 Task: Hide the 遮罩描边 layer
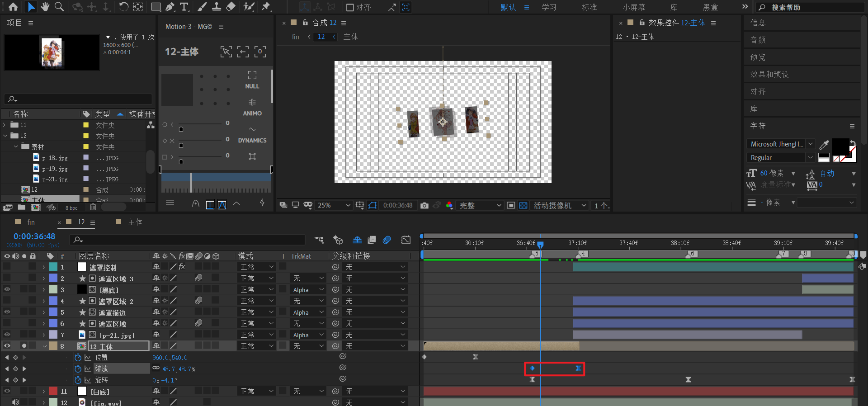click(x=7, y=312)
